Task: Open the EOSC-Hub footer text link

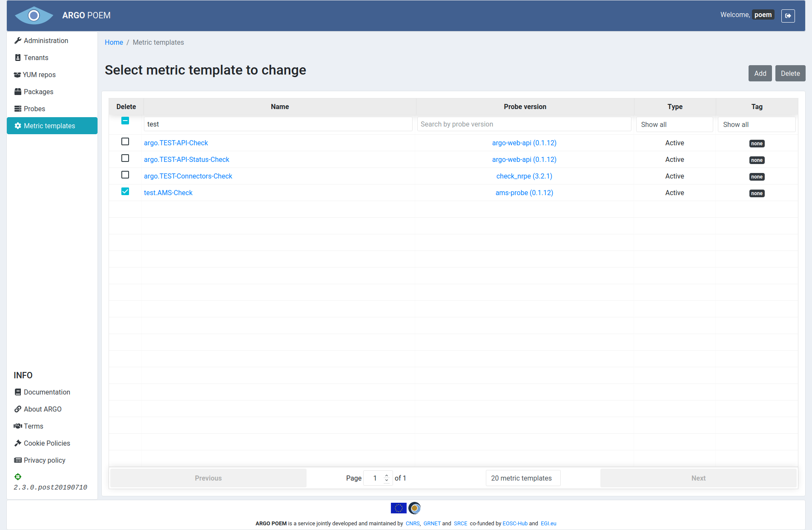Action: click(515, 524)
